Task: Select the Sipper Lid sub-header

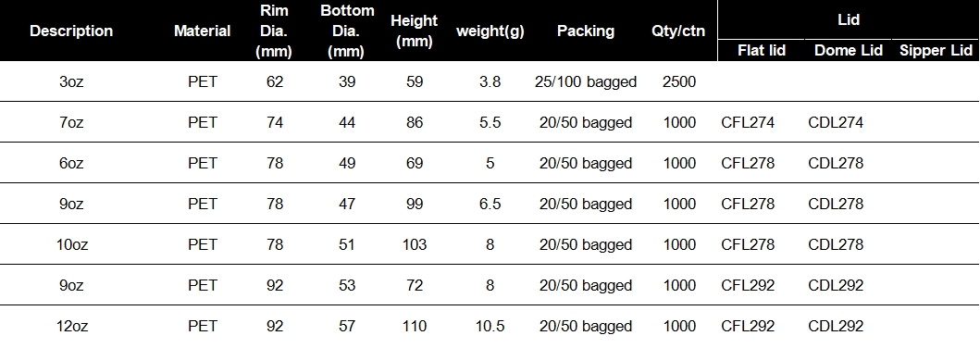Action: coord(936,51)
